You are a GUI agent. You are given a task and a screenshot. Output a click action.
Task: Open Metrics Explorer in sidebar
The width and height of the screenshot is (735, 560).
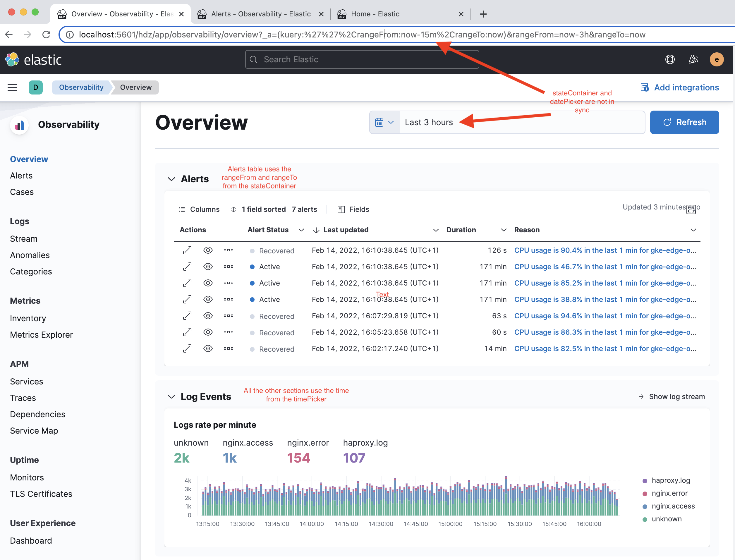click(x=41, y=334)
